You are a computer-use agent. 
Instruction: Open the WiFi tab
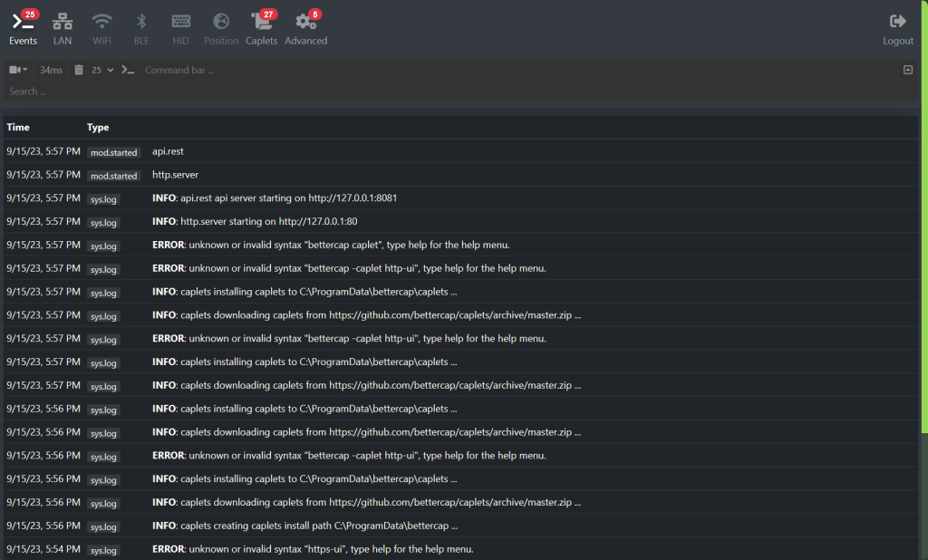[x=101, y=29]
